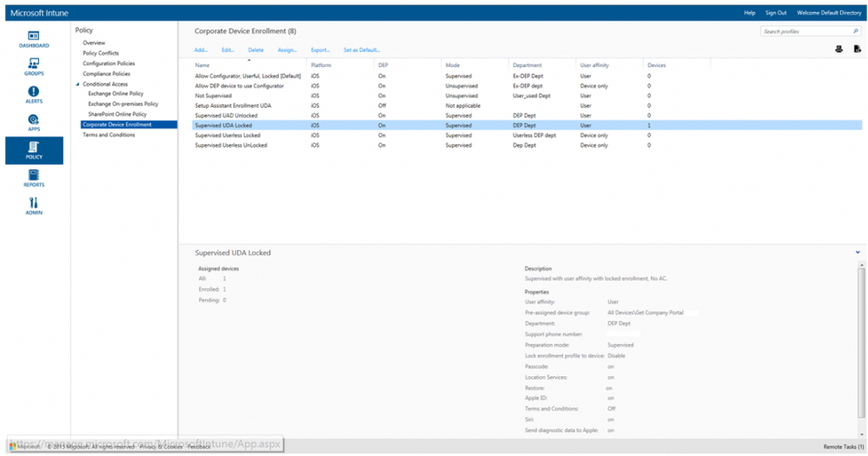Viewport: 868px width, 456px height.
Task: Select the Policy workspace icon
Action: pyautogui.click(x=34, y=150)
